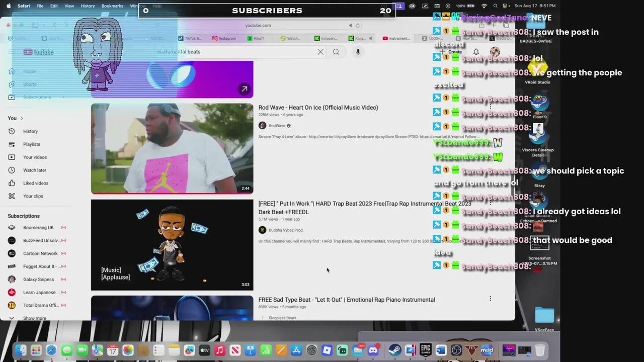Open YouTube notifications bell
The height and width of the screenshot is (362, 644).
(x=476, y=52)
